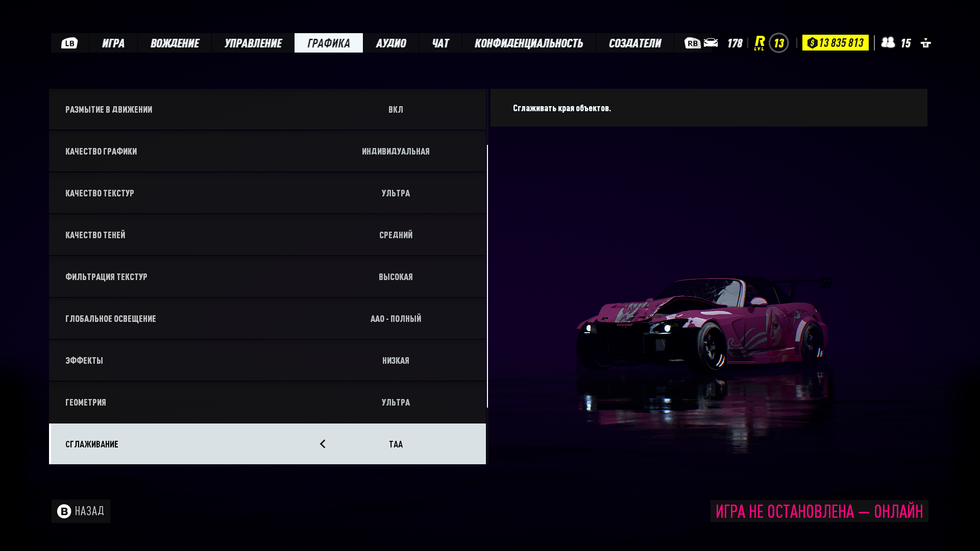Toggle the РАЗМЫТИЕ В ДВИЖЕНИИ setting
The width and height of the screenshot is (980, 551).
tap(267, 109)
